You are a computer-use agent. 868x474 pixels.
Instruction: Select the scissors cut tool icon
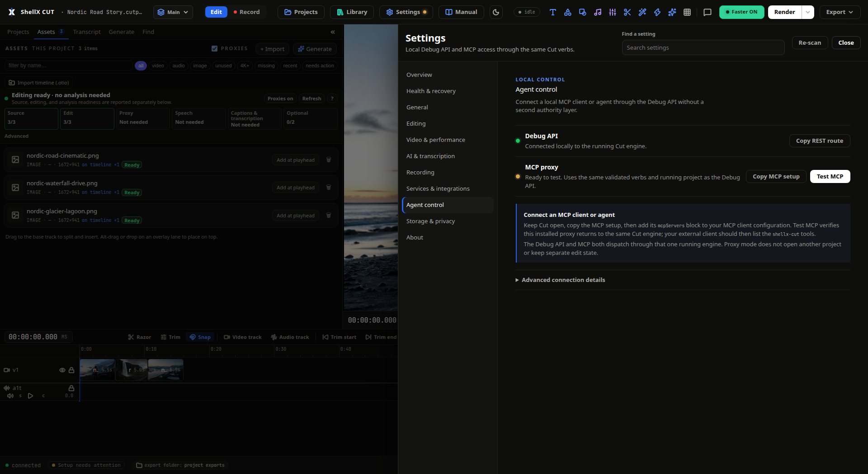tap(627, 12)
